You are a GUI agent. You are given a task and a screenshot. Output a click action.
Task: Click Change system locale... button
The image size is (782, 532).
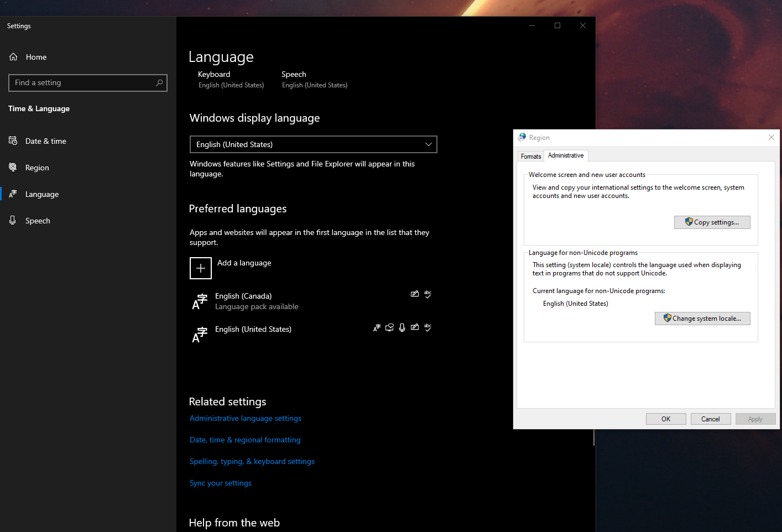(x=702, y=319)
